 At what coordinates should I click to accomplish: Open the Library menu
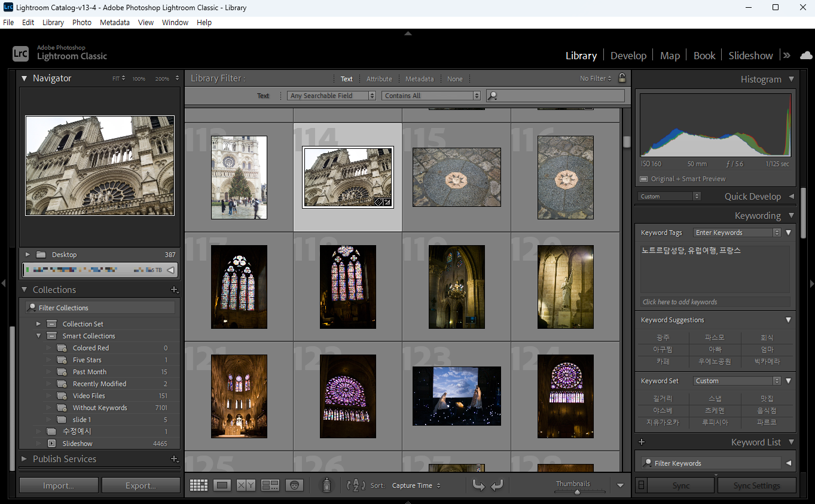[53, 22]
